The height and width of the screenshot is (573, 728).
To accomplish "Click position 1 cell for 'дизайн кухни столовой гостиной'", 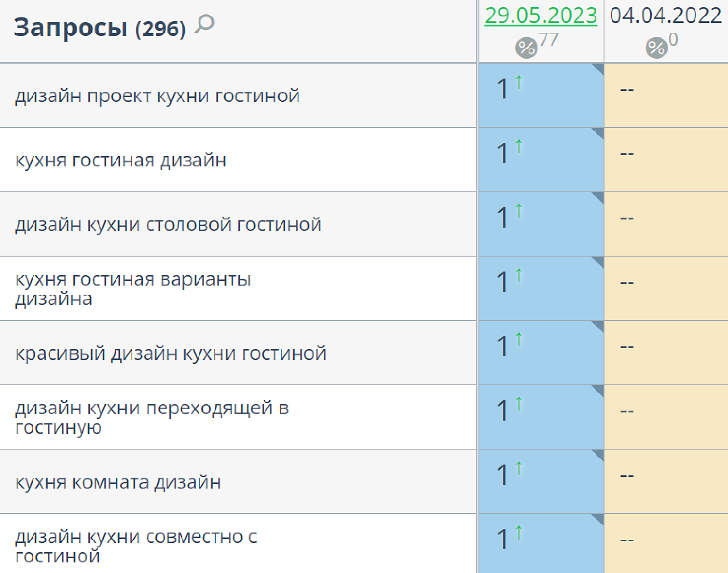I will pyautogui.click(x=541, y=224).
